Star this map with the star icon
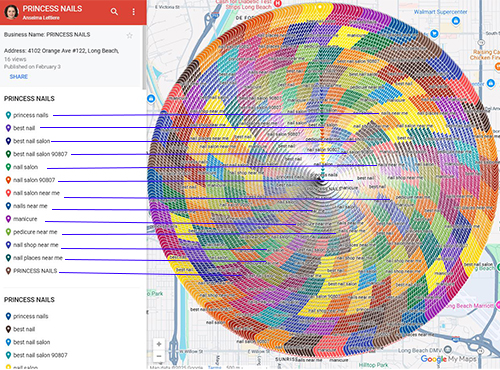The image size is (500, 370). tap(130, 35)
